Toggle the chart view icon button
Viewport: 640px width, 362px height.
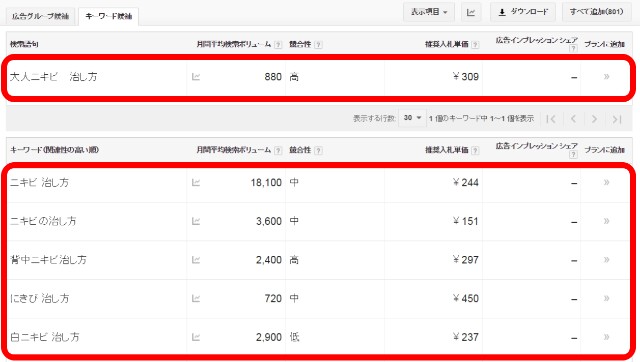coord(471,12)
